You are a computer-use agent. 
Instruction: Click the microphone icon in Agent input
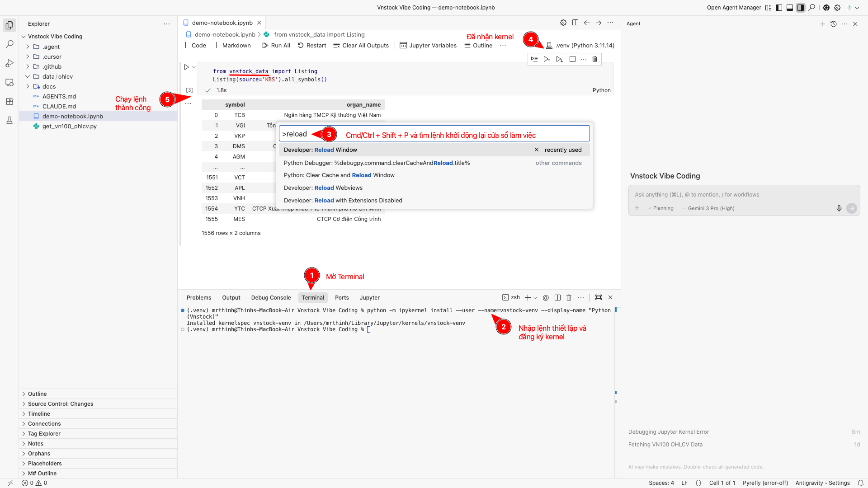tap(839, 208)
